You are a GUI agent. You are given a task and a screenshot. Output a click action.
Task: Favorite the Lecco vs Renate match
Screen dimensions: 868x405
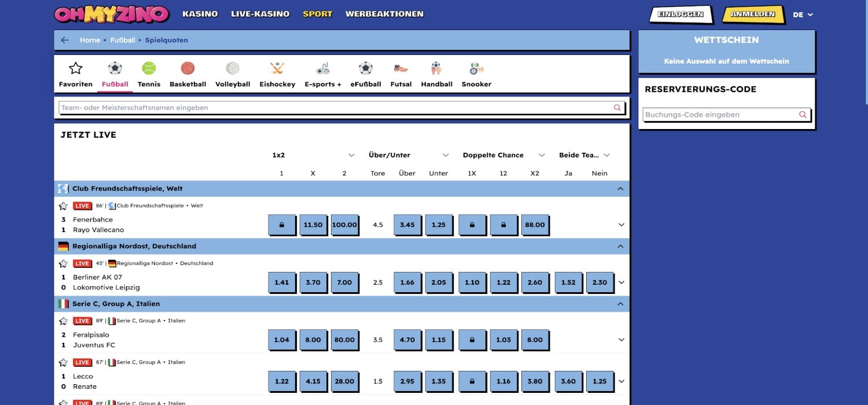pyautogui.click(x=63, y=363)
